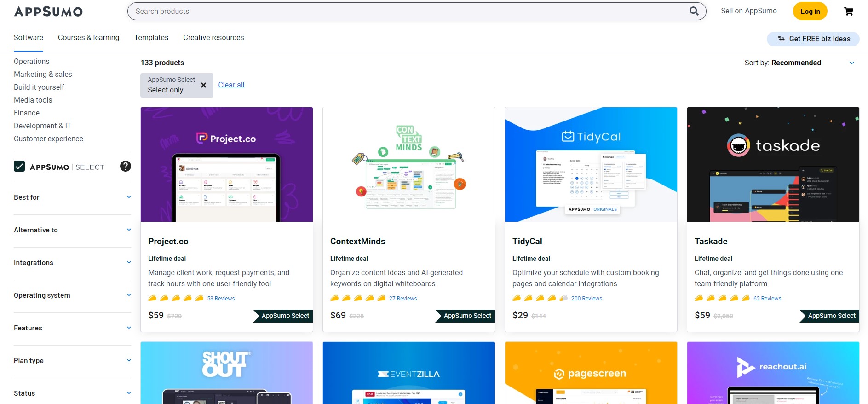
Task: Click the AppSumo logo in header
Action: tap(48, 12)
